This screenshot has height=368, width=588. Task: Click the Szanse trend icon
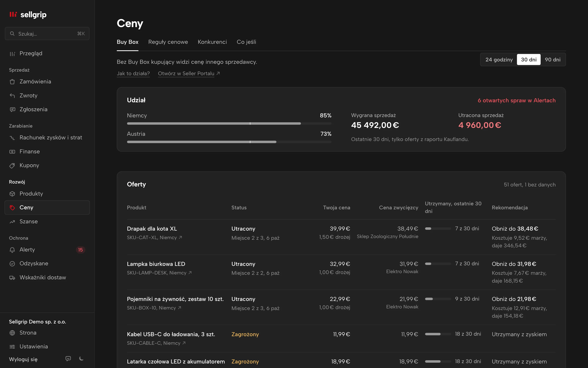(12, 222)
